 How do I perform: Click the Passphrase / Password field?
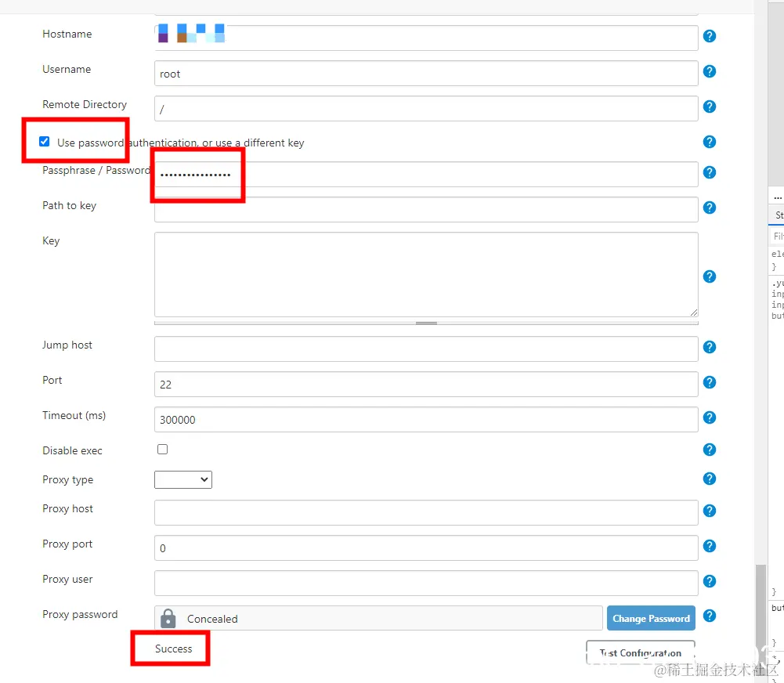point(426,175)
